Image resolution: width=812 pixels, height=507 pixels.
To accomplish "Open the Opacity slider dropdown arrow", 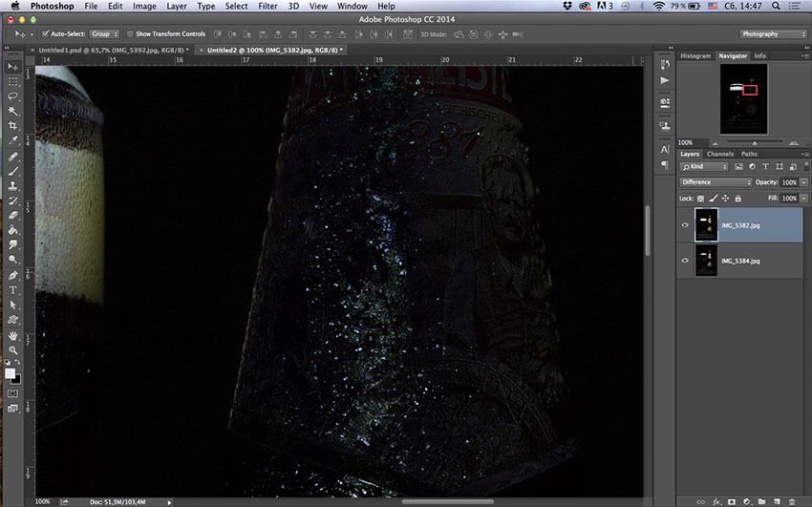I will pyautogui.click(x=803, y=182).
